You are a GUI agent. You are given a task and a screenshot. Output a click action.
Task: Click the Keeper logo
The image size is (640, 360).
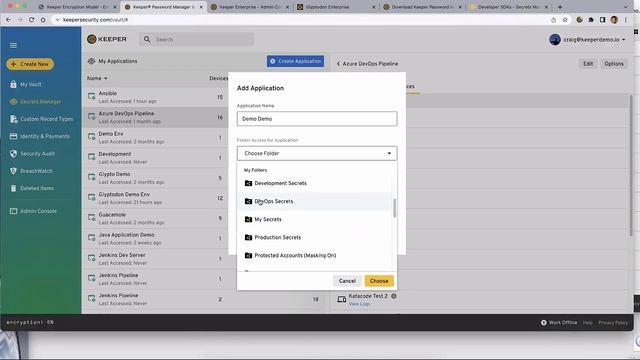107,39
